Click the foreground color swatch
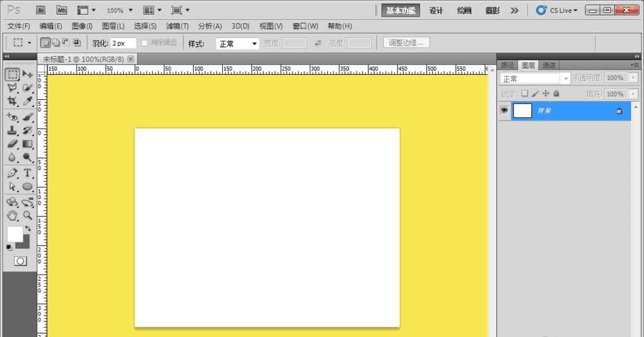Image resolution: width=644 pixels, height=337 pixels. (x=15, y=235)
